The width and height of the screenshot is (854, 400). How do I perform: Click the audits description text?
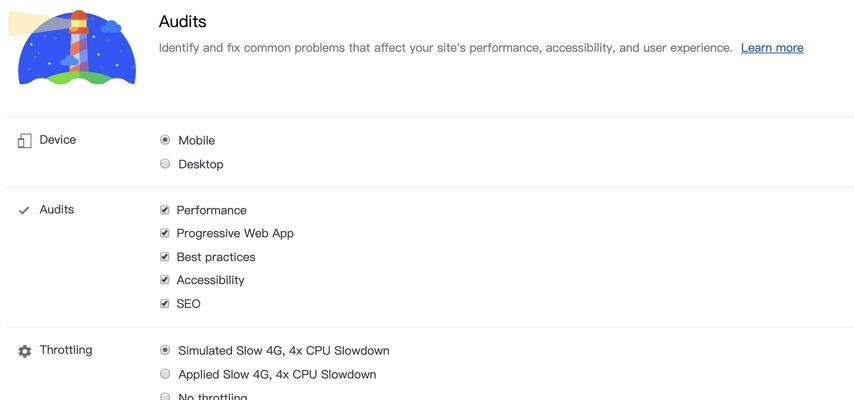point(446,48)
